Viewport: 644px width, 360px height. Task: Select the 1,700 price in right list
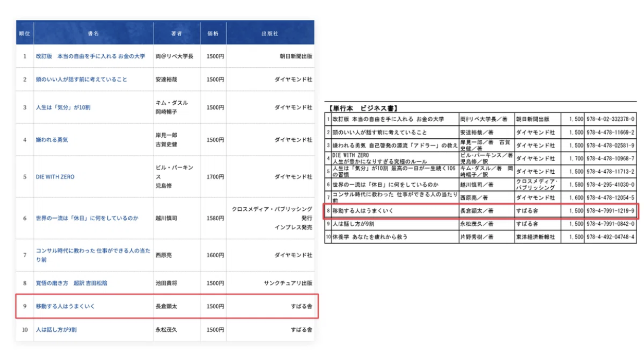pyautogui.click(x=576, y=158)
